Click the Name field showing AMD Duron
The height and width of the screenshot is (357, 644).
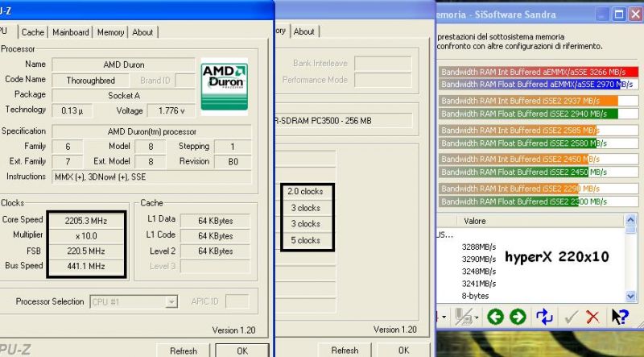(x=124, y=64)
